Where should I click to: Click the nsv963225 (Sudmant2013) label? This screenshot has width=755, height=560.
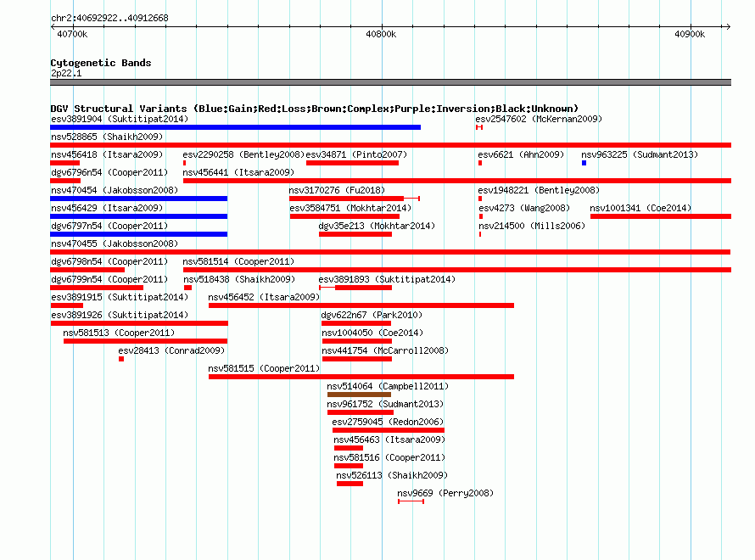click(640, 154)
